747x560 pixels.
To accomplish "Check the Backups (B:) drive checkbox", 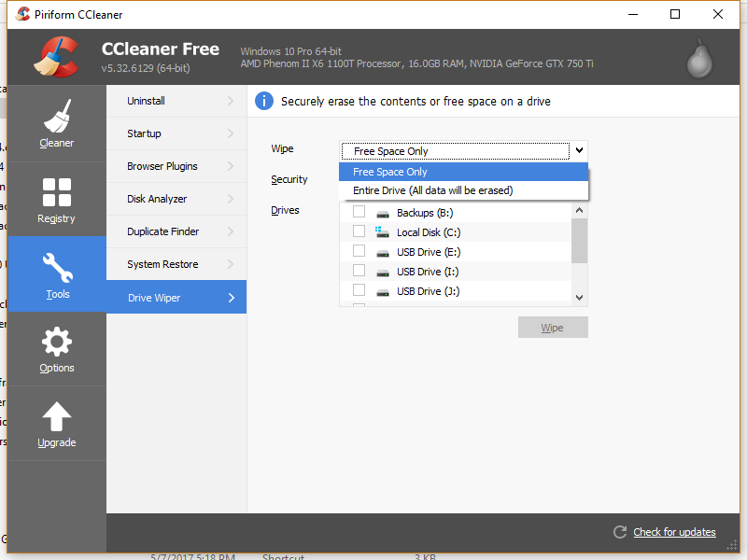I will 359,212.
